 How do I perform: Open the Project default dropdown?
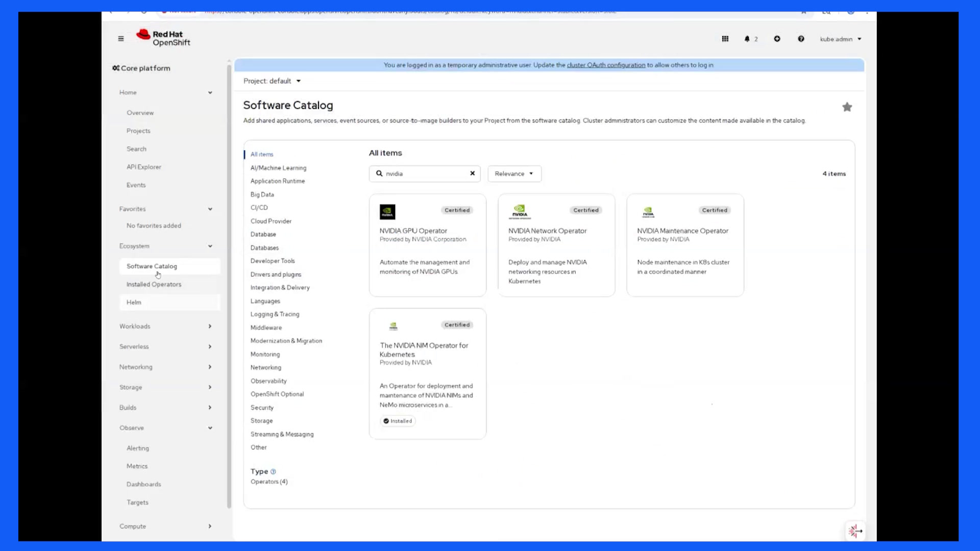(272, 81)
